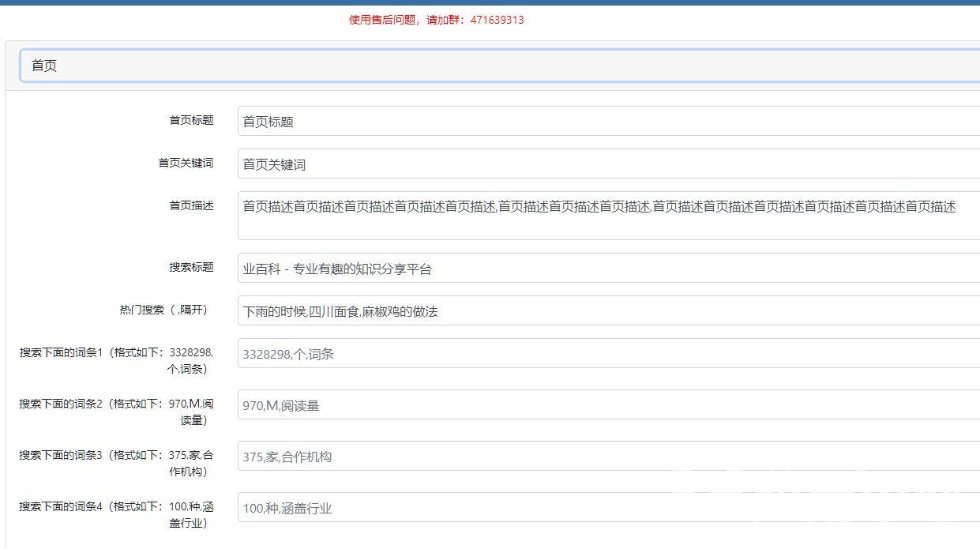Select the 搜索标题 input field
Image resolution: width=980 pixels, height=549 pixels.
tap(608, 269)
